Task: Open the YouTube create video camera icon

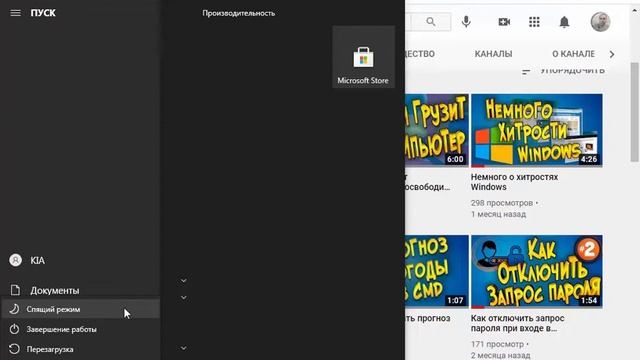Action: click(504, 22)
